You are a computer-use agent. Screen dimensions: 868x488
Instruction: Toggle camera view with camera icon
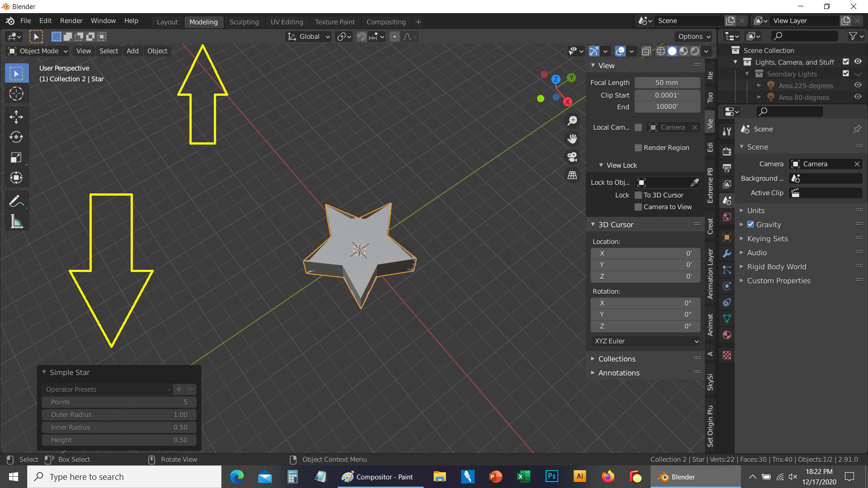572,157
